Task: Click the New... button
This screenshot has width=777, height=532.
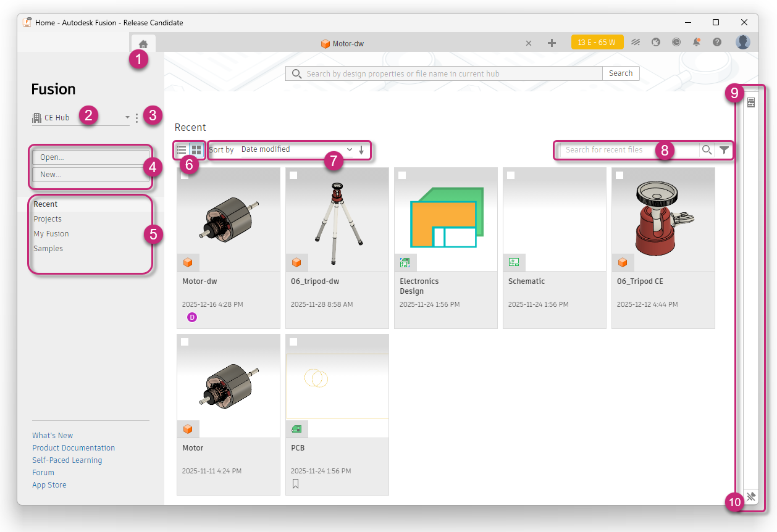Action: click(91, 175)
